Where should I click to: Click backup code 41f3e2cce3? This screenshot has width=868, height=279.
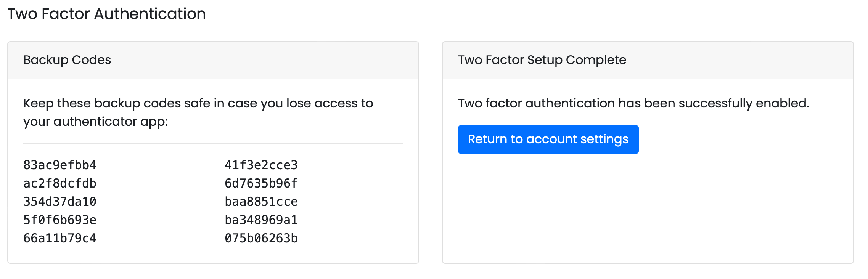click(261, 165)
